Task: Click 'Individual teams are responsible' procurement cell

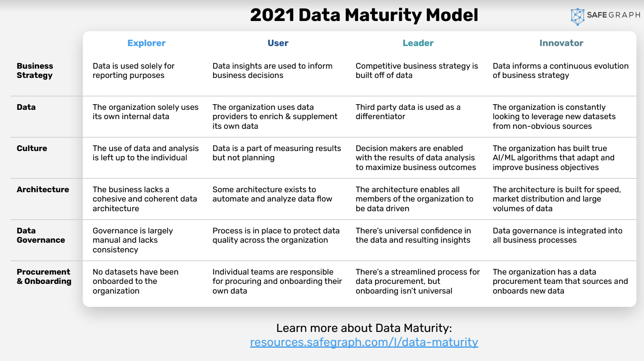Action: click(277, 281)
